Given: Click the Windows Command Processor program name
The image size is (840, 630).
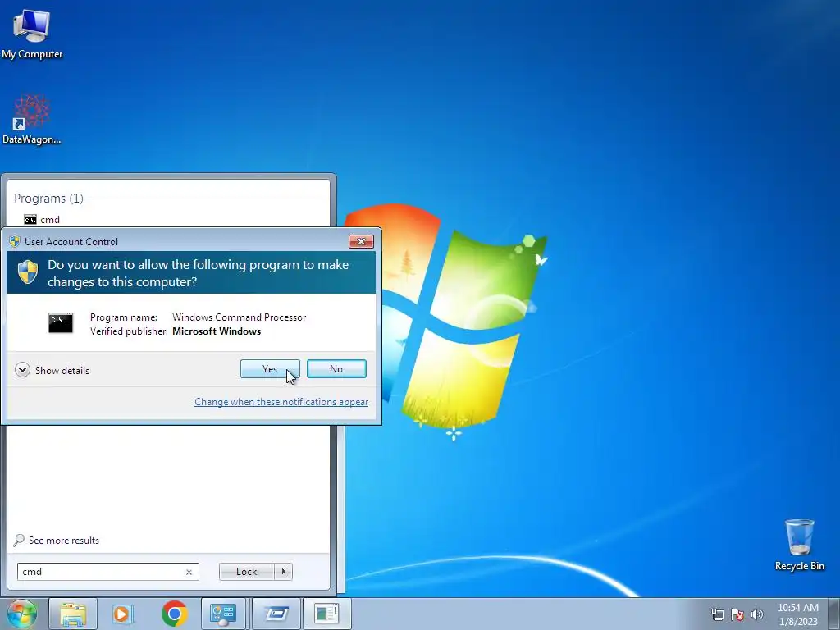Looking at the screenshot, I should pyautogui.click(x=239, y=317).
